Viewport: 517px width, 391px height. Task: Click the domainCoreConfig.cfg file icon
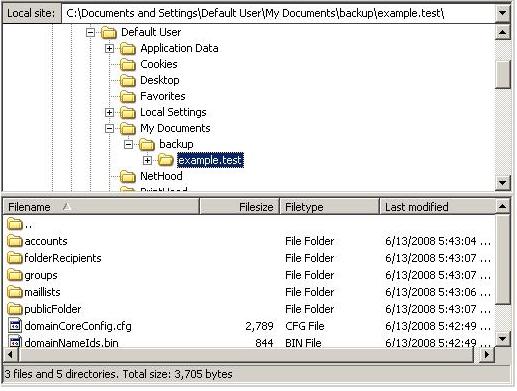click(15, 326)
